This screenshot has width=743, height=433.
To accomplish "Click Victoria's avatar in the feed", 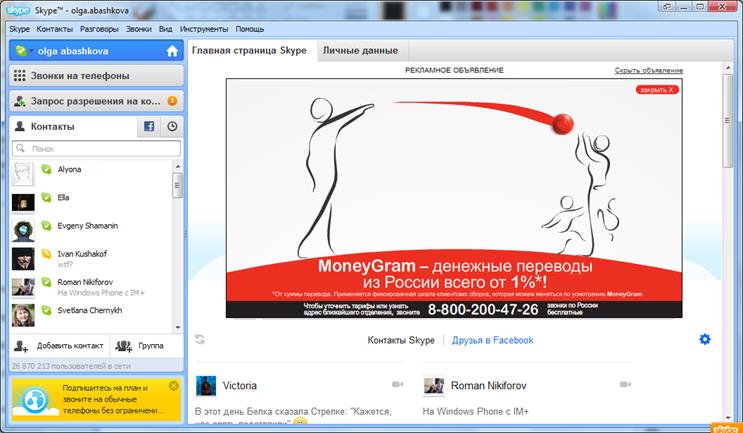I will pos(206,386).
